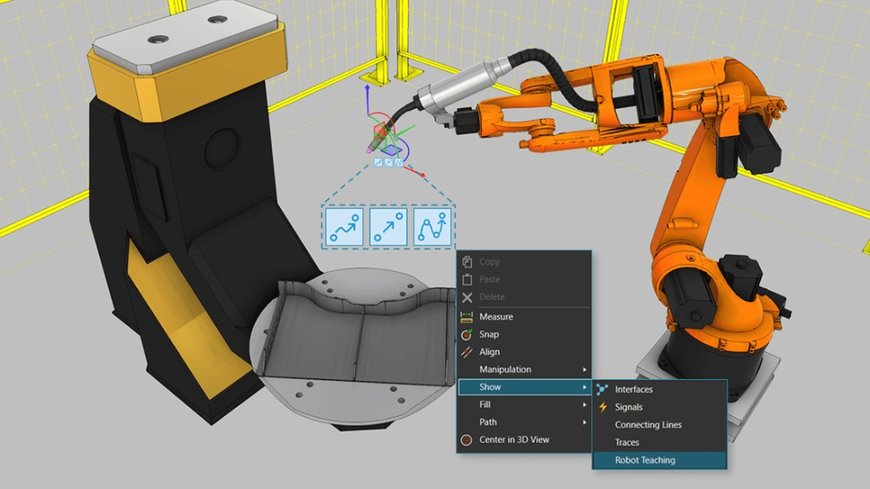Screen dimensions: 870x489
Task: Click the Snap tool icon
Action: [x=467, y=334]
